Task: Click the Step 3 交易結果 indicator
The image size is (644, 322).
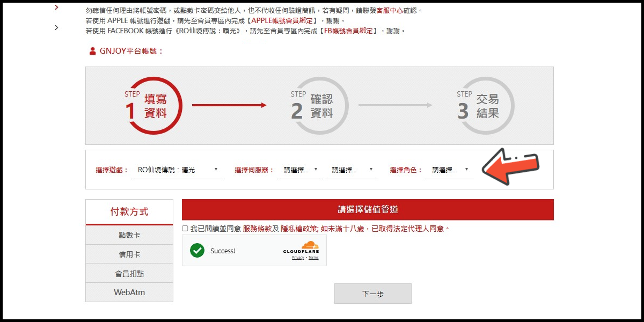Action: pyautogui.click(x=486, y=106)
